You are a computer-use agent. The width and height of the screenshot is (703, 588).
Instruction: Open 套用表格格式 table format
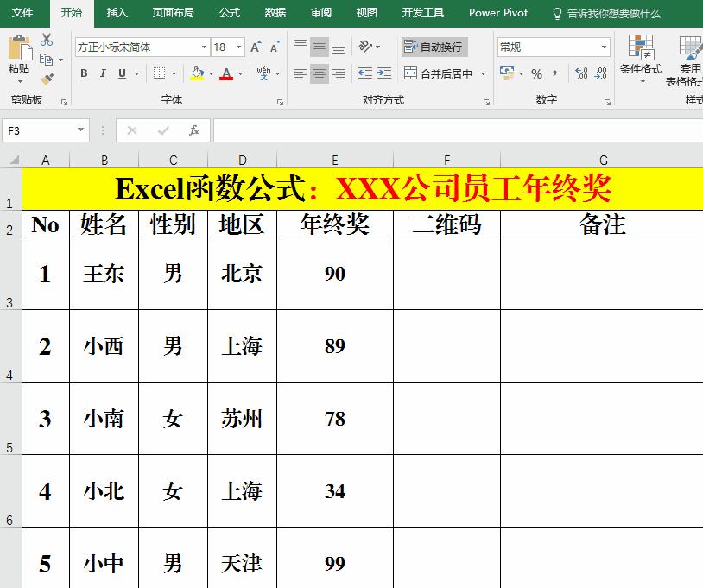686,60
